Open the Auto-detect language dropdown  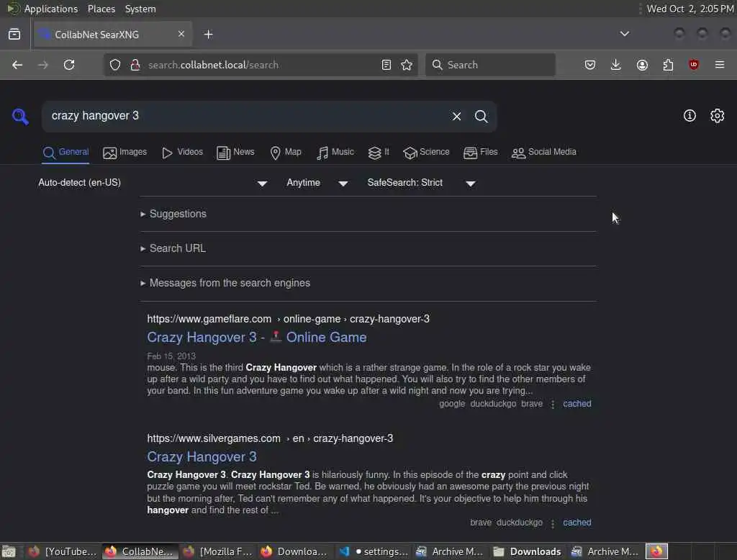pos(153,183)
